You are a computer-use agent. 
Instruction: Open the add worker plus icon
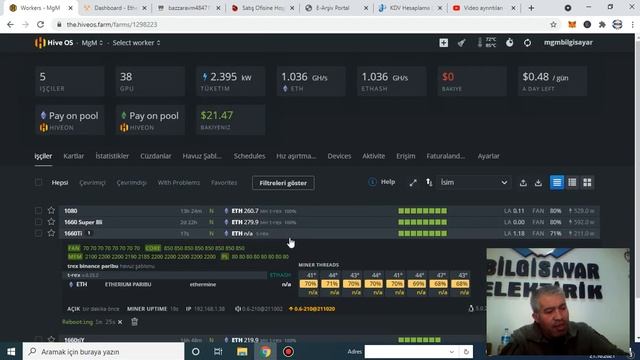[444, 42]
